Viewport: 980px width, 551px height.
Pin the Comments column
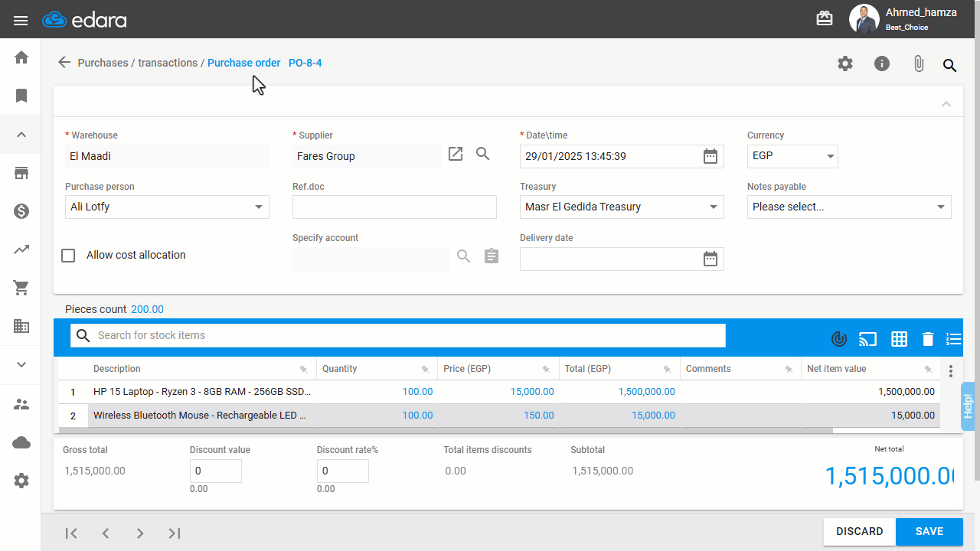pyautogui.click(x=789, y=369)
